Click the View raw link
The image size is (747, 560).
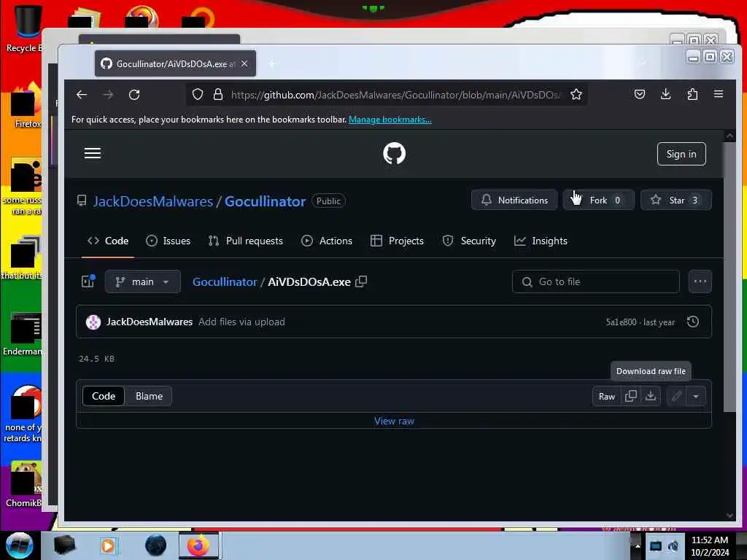394,421
